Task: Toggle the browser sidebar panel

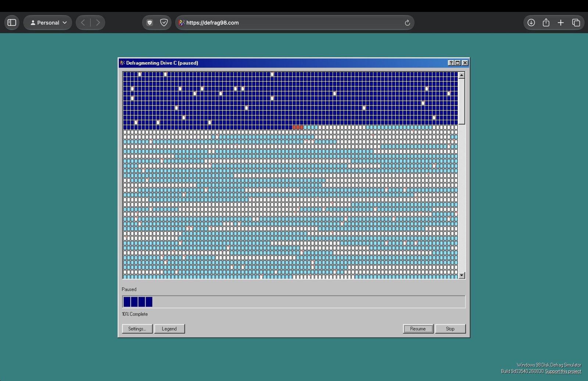Action: tap(12, 22)
